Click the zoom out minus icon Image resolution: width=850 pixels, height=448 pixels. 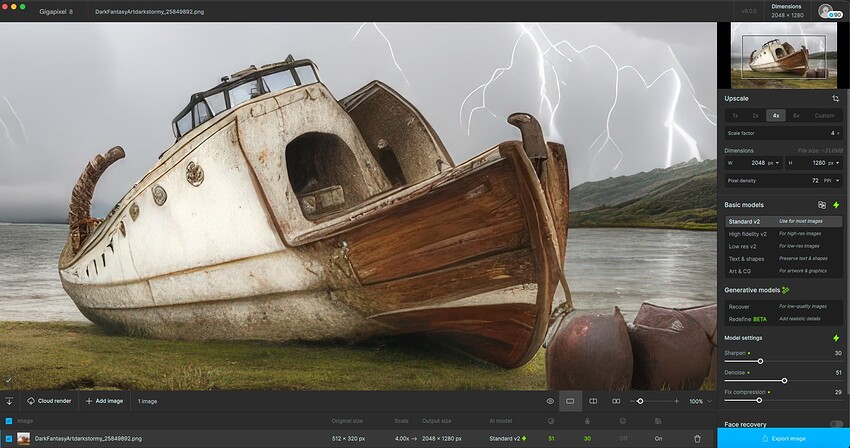(632, 401)
